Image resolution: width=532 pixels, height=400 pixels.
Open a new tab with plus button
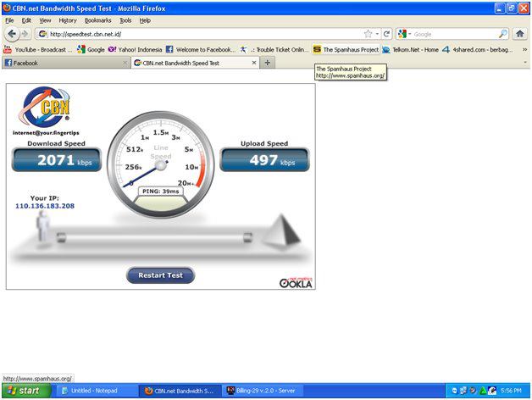click(x=268, y=63)
